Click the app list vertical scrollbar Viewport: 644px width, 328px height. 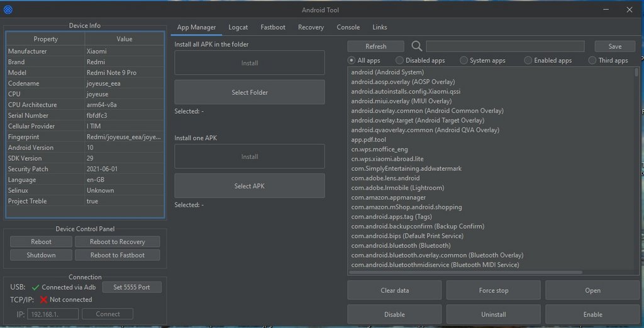point(636,73)
